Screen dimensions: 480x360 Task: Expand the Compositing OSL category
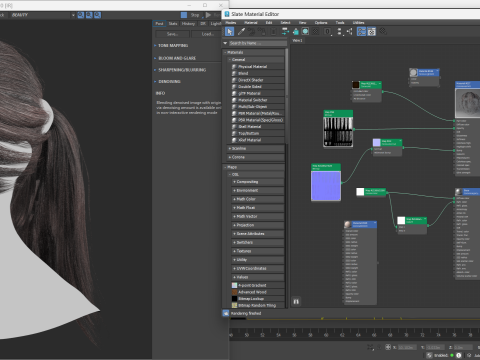click(258, 182)
